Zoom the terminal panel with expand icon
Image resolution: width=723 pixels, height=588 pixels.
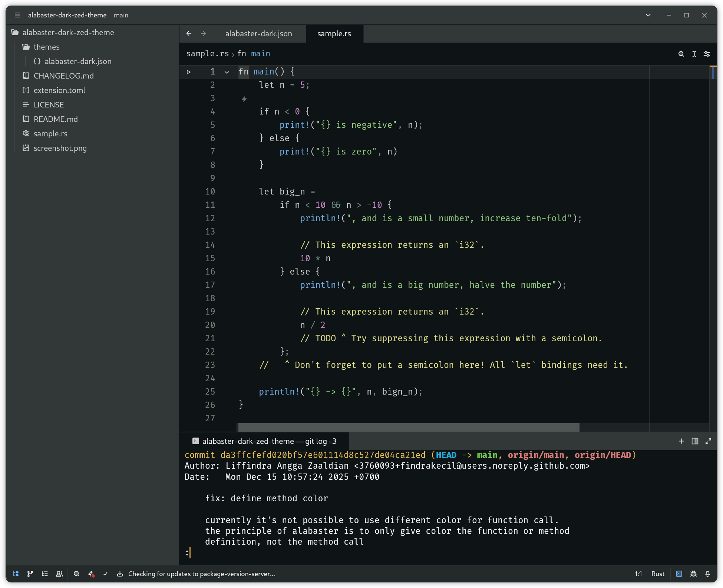click(708, 441)
